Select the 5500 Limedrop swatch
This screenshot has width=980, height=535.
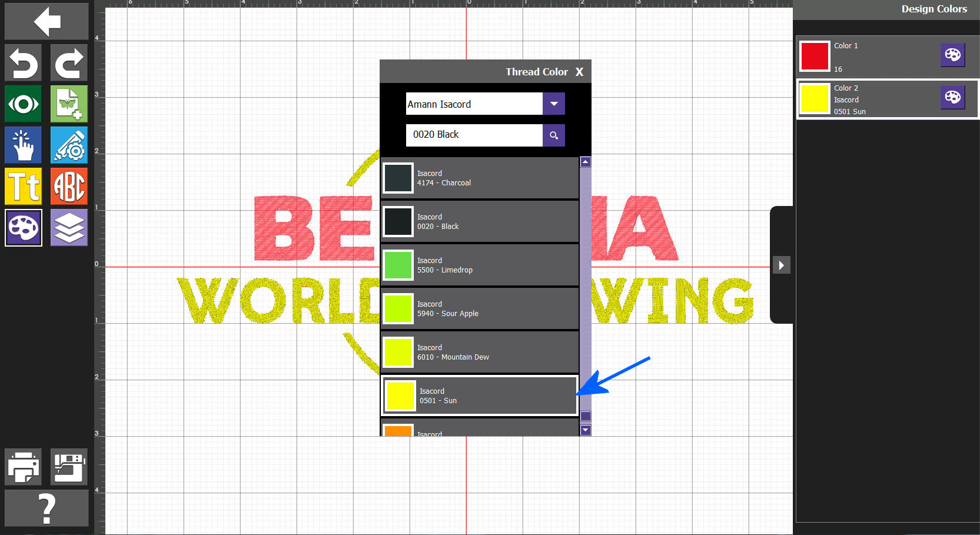click(x=398, y=265)
